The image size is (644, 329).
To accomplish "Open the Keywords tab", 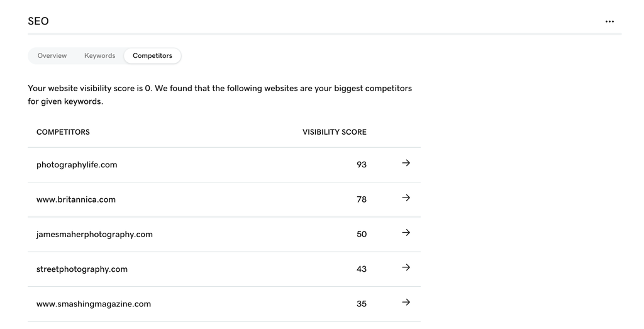I will point(100,56).
